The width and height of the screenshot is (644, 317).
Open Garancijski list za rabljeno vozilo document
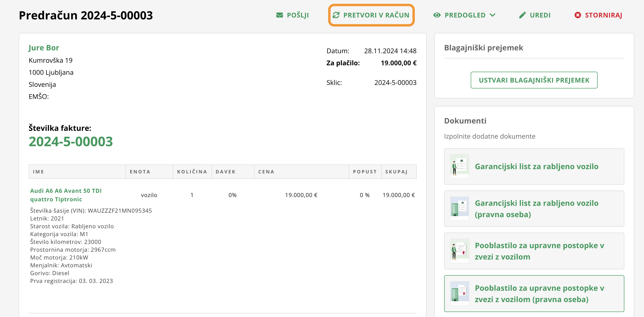point(534,166)
